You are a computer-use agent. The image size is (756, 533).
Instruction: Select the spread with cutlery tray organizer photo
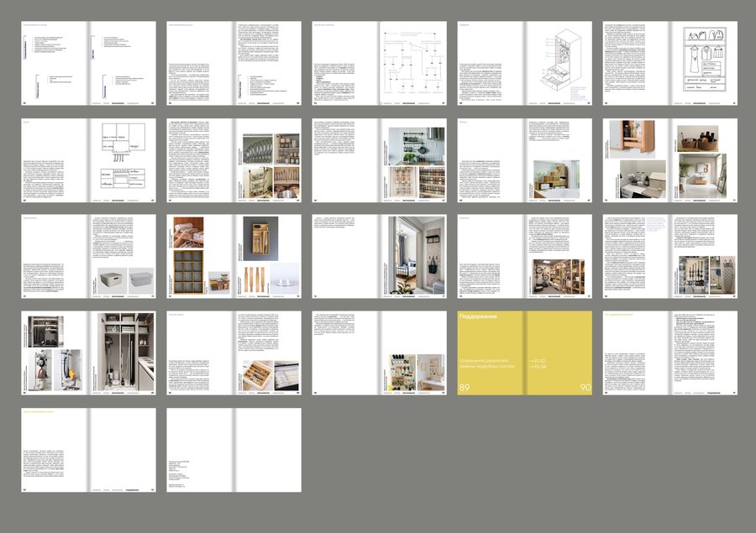[234, 256]
